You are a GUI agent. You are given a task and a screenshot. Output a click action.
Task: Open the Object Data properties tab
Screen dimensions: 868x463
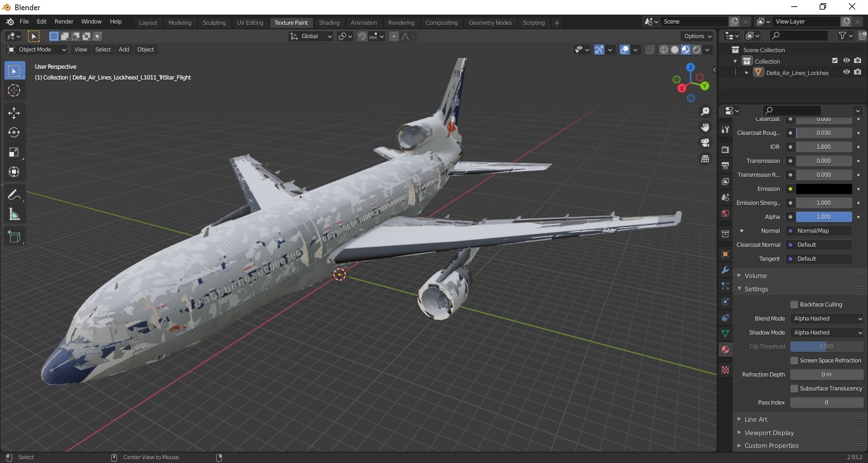725,333
